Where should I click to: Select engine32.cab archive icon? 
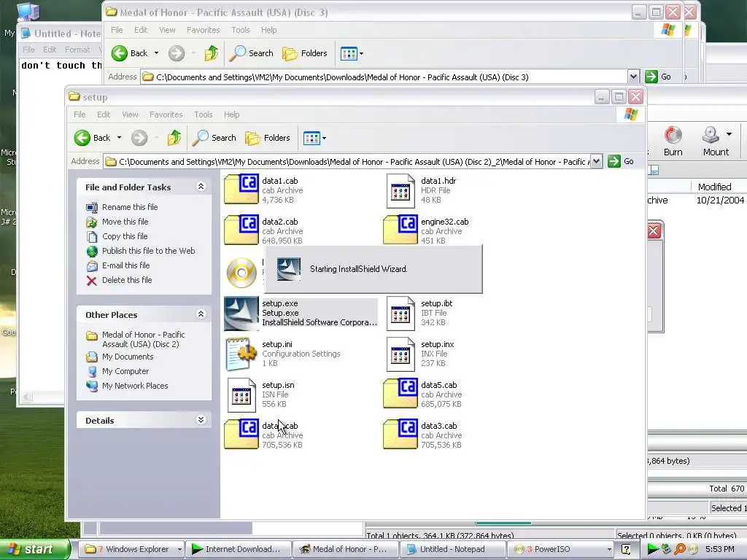coord(400,230)
